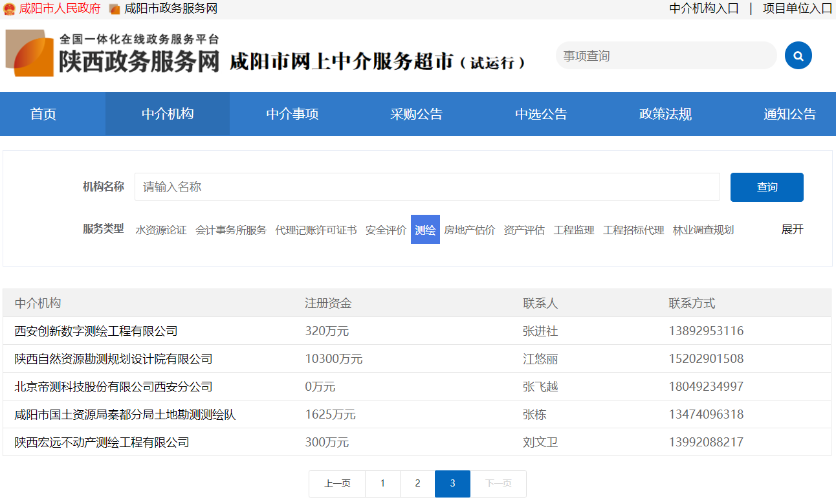Click the disabled 下一页 button
This screenshot has width=836, height=504.
(498, 483)
